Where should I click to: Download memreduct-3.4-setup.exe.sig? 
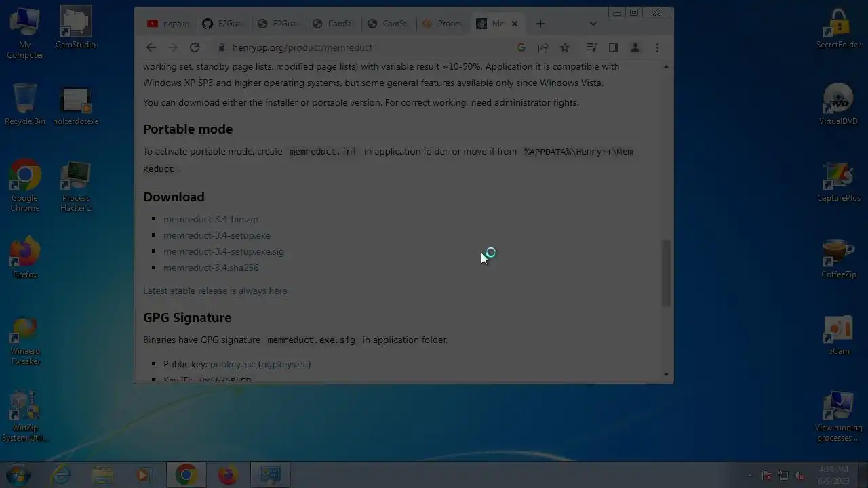coord(224,251)
